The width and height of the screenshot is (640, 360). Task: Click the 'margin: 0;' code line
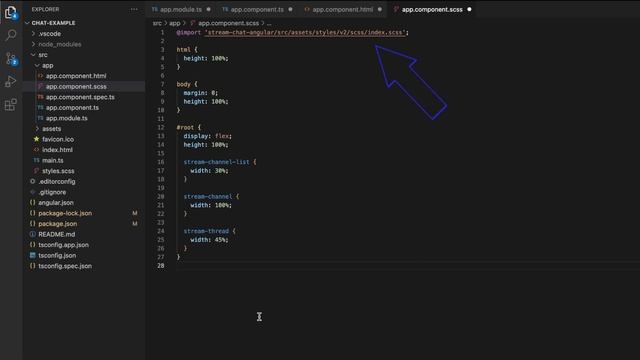click(200, 93)
